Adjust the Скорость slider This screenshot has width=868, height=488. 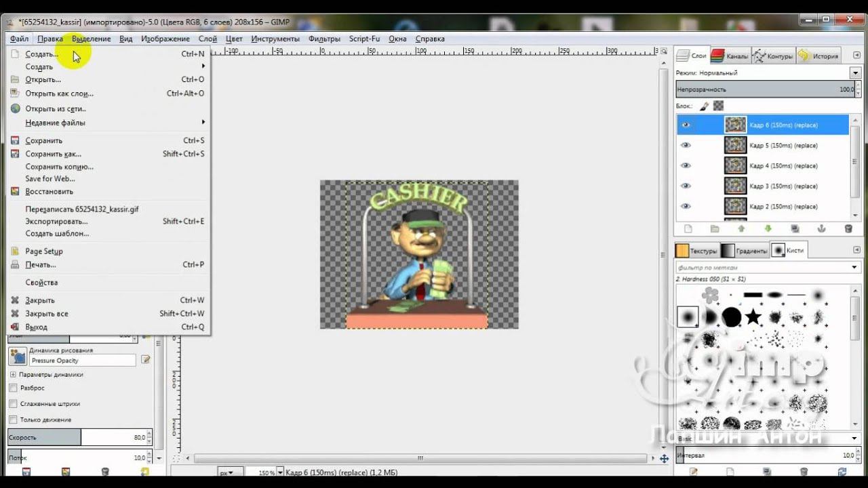click(x=80, y=438)
